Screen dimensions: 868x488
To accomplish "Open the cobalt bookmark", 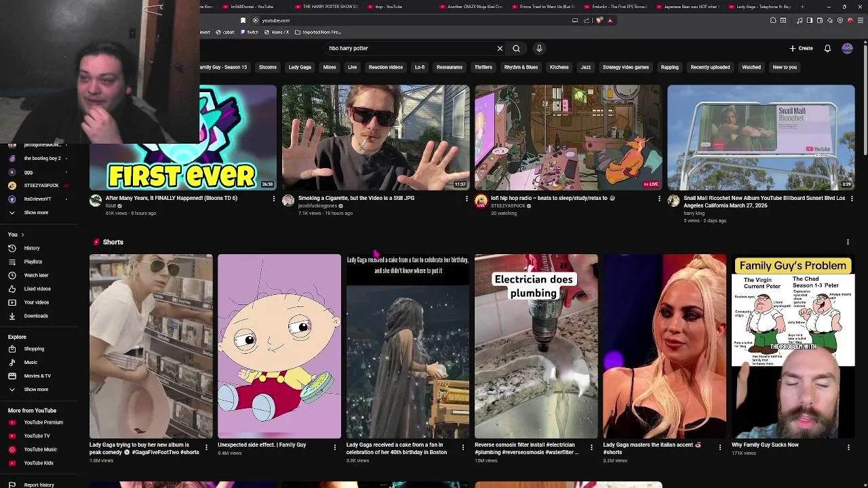I will point(226,32).
